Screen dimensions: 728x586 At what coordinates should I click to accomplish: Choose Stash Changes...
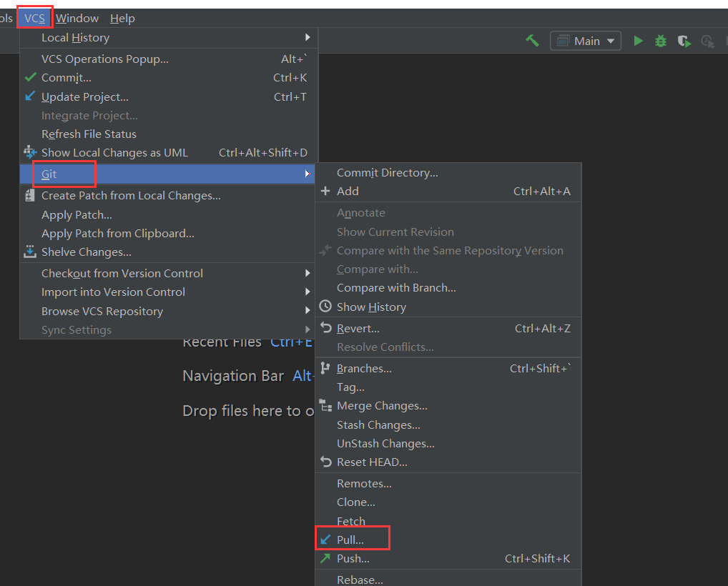pos(448,425)
